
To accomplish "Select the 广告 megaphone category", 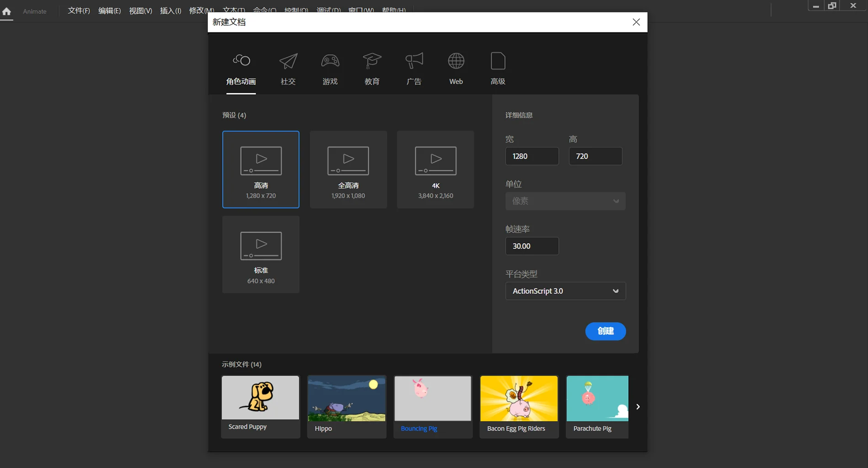I will (414, 61).
